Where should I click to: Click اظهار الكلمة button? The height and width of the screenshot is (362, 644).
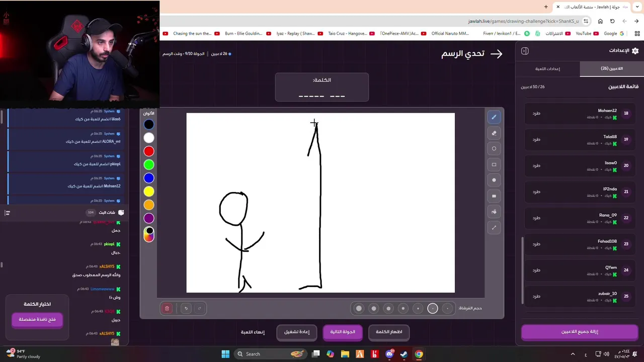pos(389,332)
